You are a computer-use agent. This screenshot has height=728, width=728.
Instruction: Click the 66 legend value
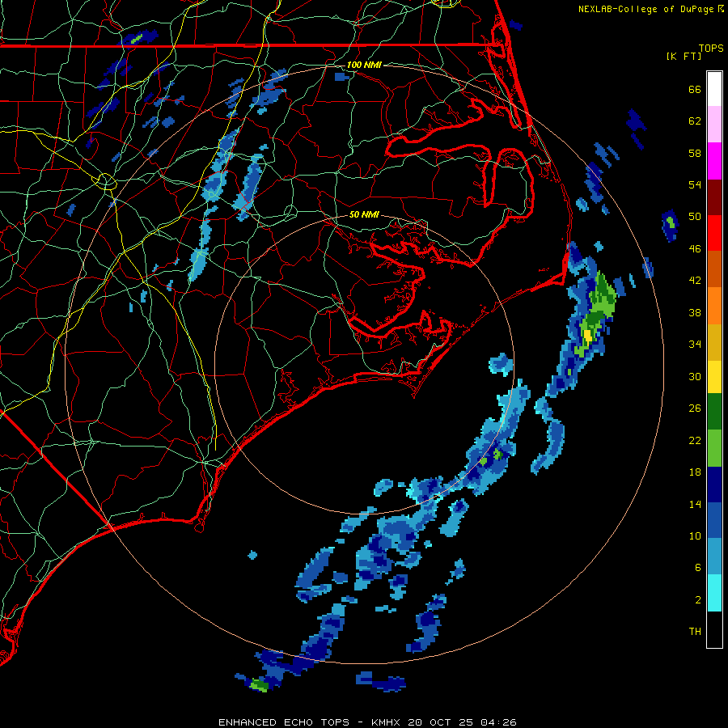695,89
